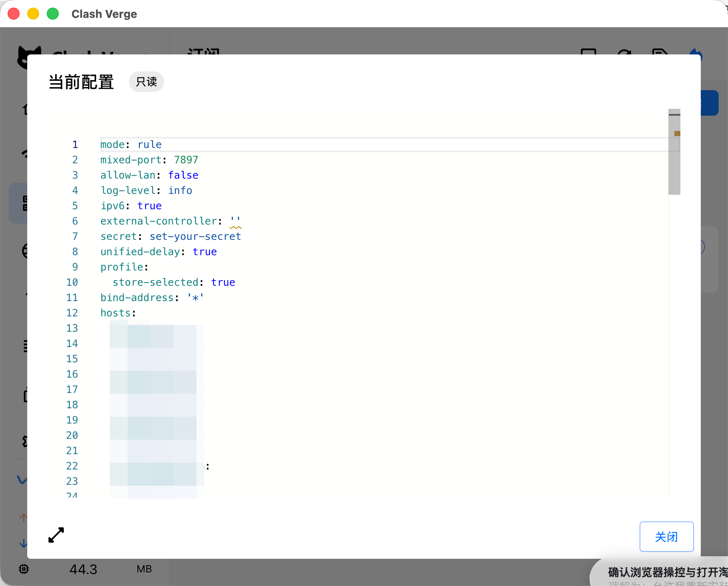Click the yellow minimize window button
This screenshot has height=586, width=728.
click(33, 14)
